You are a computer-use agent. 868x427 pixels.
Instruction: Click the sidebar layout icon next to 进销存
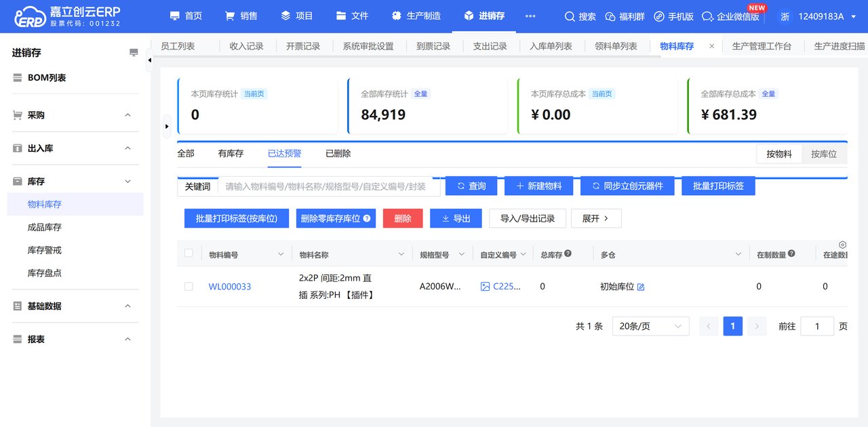tap(134, 53)
